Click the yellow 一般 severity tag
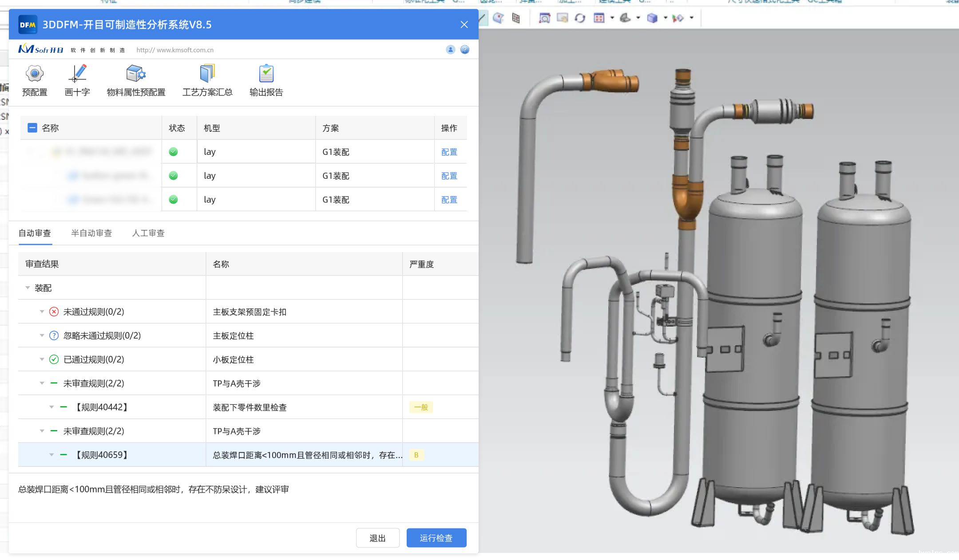 tap(421, 407)
